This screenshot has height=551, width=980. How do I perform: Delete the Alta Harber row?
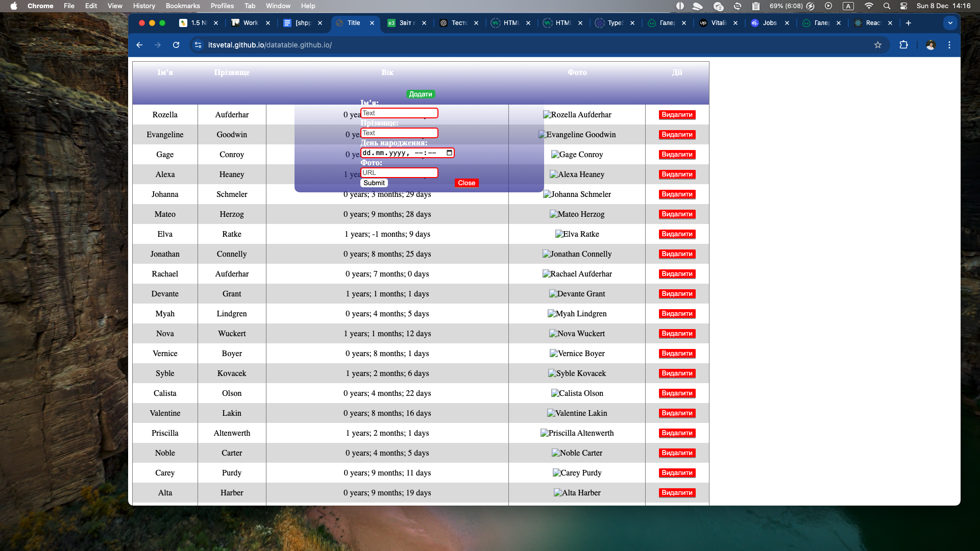point(677,493)
